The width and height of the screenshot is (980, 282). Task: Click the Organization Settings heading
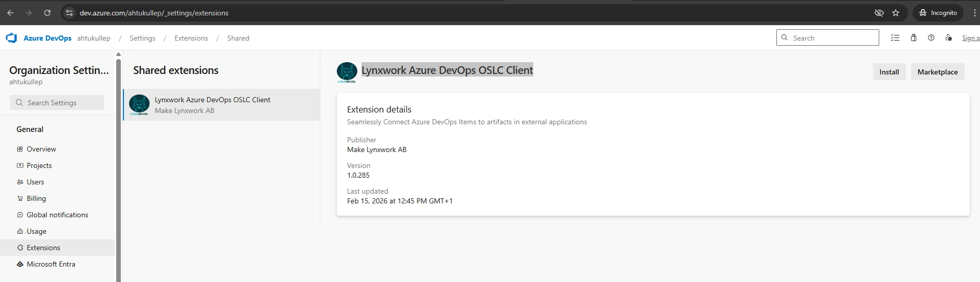click(x=59, y=70)
